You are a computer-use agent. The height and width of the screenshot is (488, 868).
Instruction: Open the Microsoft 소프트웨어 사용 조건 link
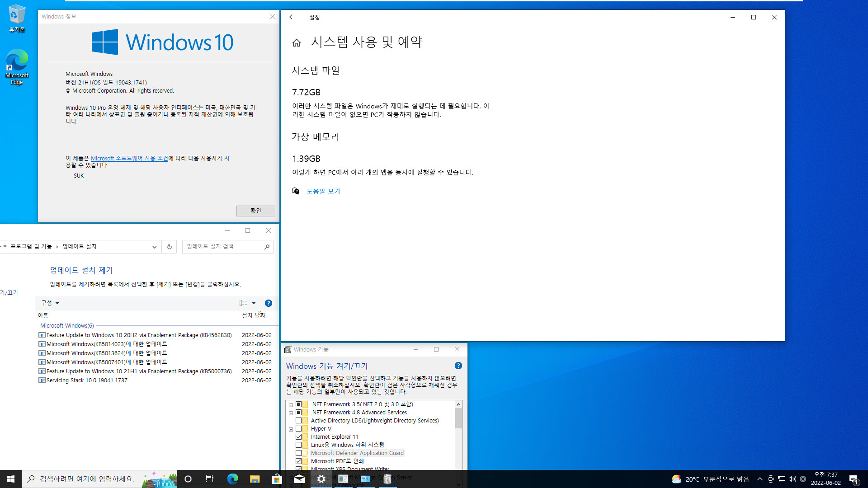point(129,158)
